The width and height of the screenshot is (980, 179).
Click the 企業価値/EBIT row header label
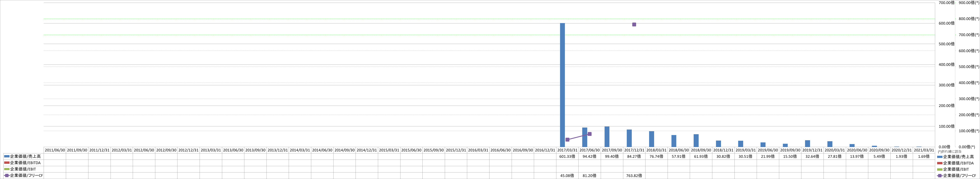click(23, 169)
